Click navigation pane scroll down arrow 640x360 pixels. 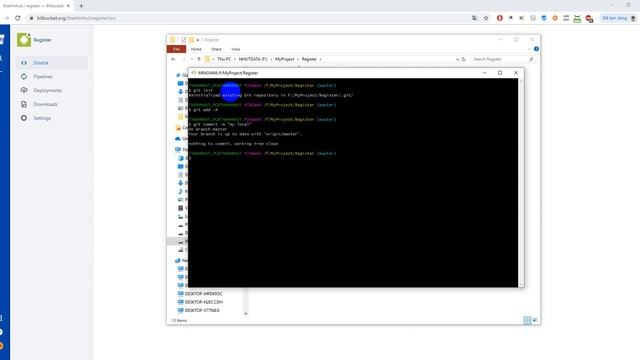coord(246,313)
